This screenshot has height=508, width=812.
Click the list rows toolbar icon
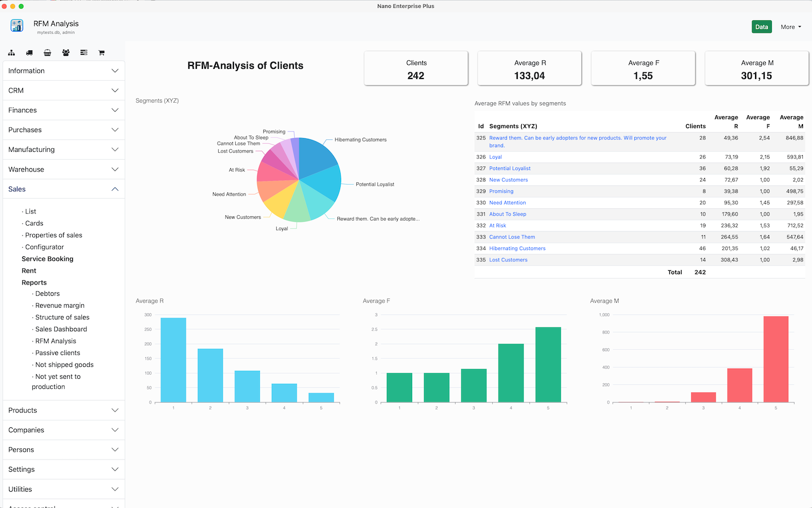tap(84, 52)
